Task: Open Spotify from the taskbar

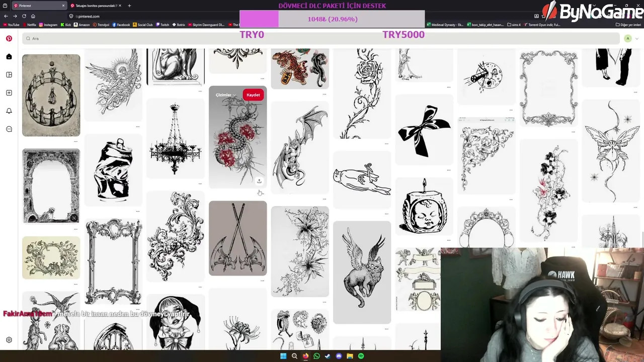Action: (361, 356)
